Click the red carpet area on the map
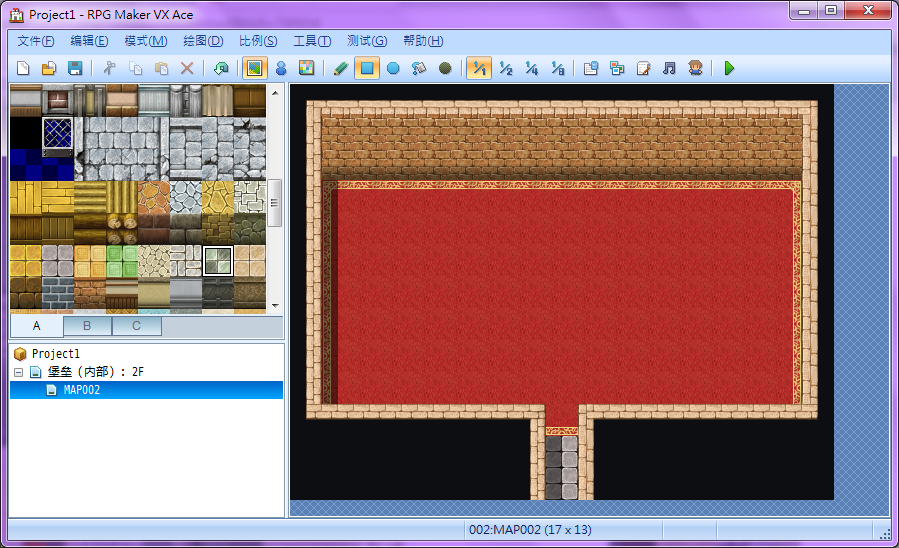899x548 pixels. (x=564, y=295)
